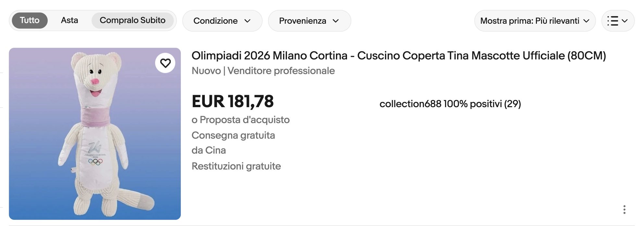Image resolution: width=644 pixels, height=226 pixels.
Task: Open the Condizione dropdown
Action: tap(222, 21)
